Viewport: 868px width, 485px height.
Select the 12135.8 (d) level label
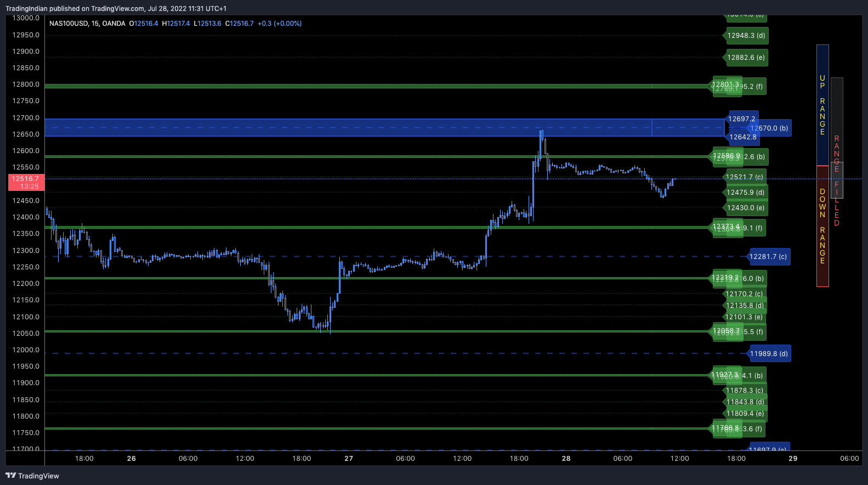click(745, 306)
